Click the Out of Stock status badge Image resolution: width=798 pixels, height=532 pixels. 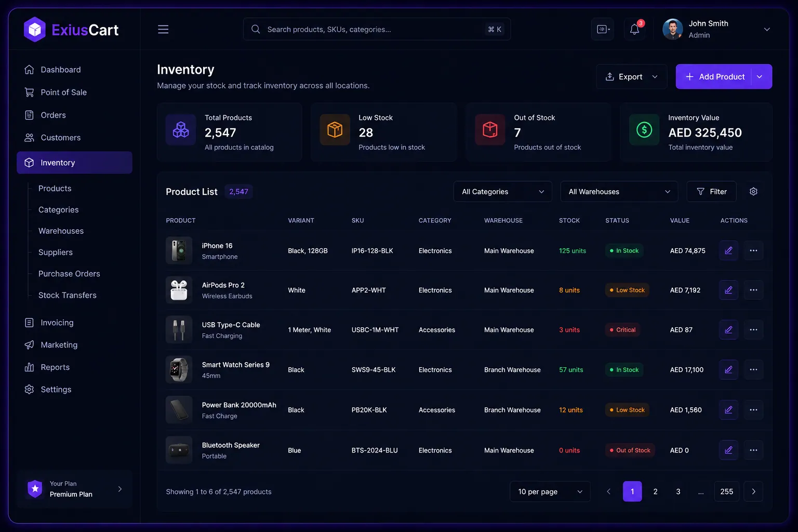[630, 450]
